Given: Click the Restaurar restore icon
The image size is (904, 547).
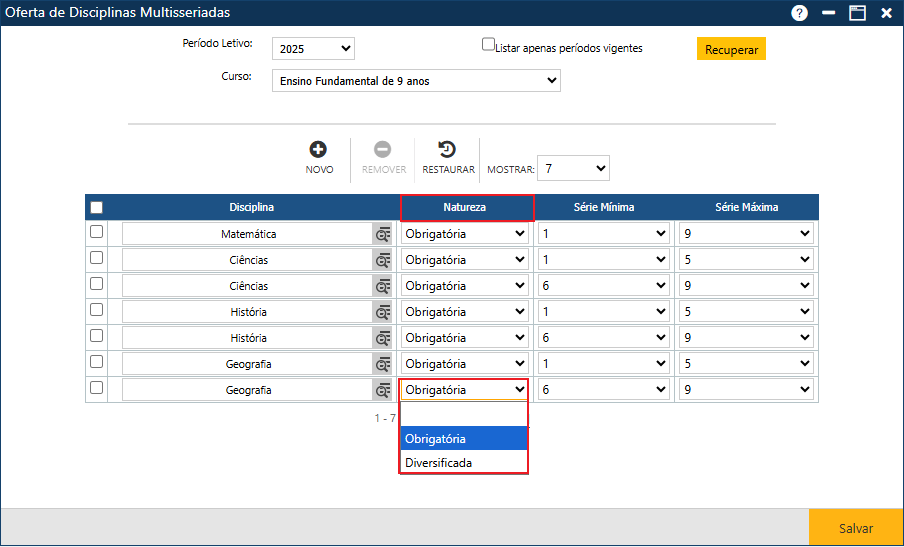Looking at the screenshot, I should click(447, 150).
